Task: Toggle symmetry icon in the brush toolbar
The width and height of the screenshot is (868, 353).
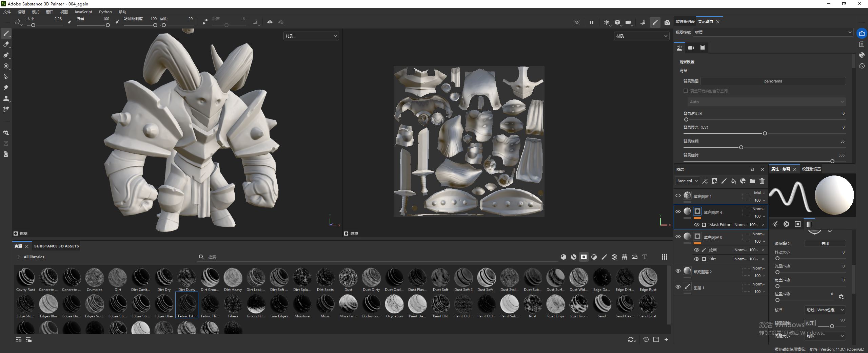Action: (x=270, y=22)
